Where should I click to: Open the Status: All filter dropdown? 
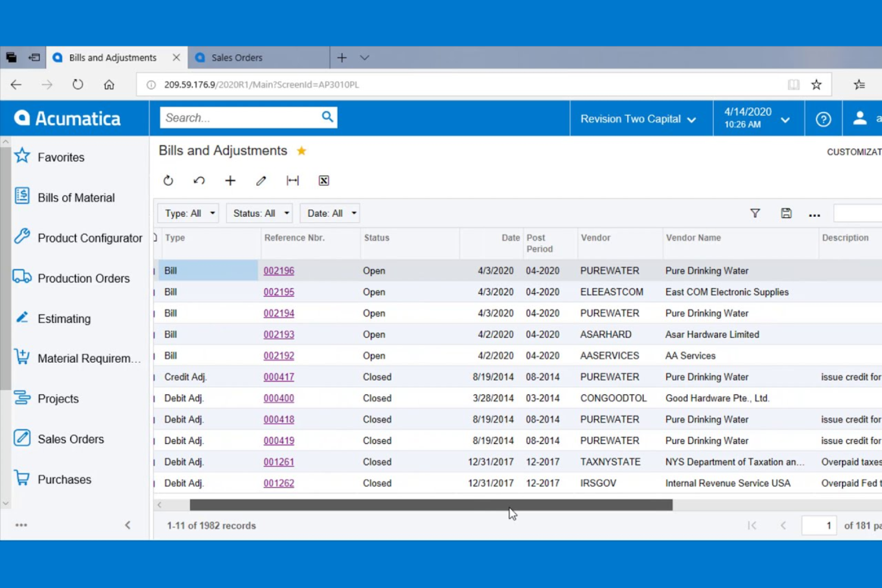point(260,213)
